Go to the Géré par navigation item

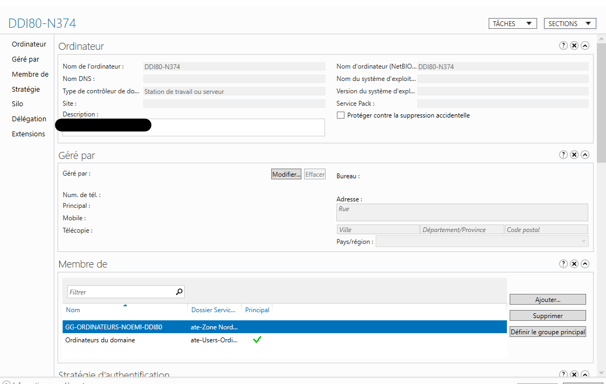25,59
